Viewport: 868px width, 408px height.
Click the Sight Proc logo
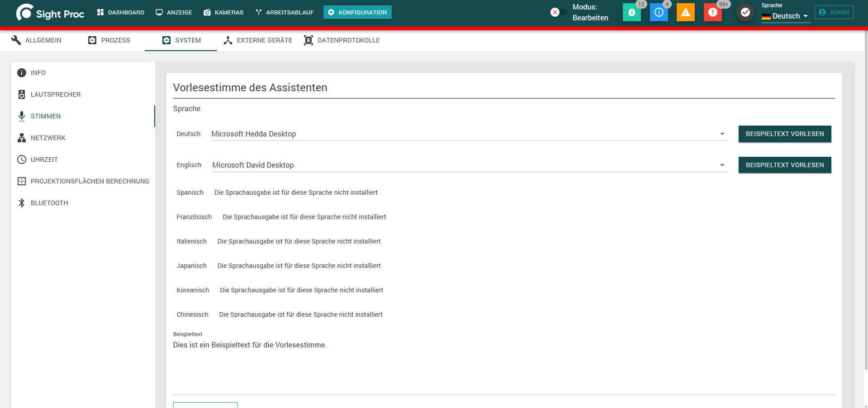[x=50, y=13]
